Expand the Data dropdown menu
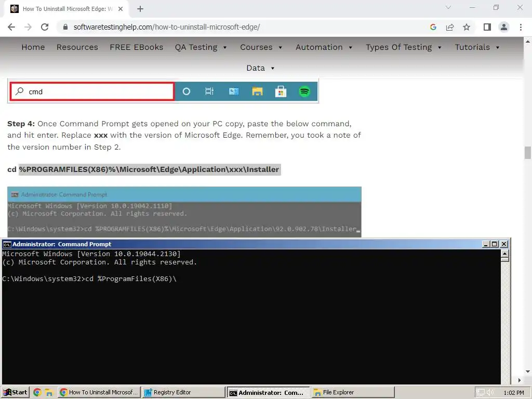Screen dimensions: 532x399 pos(260,68)
